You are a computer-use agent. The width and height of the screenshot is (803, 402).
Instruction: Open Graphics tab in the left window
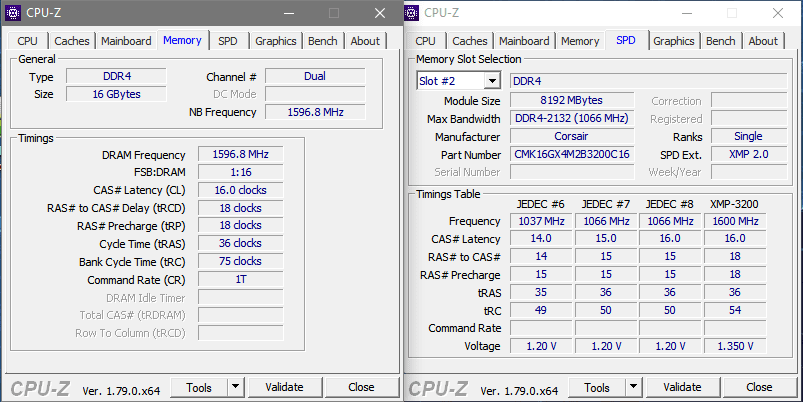276,41
